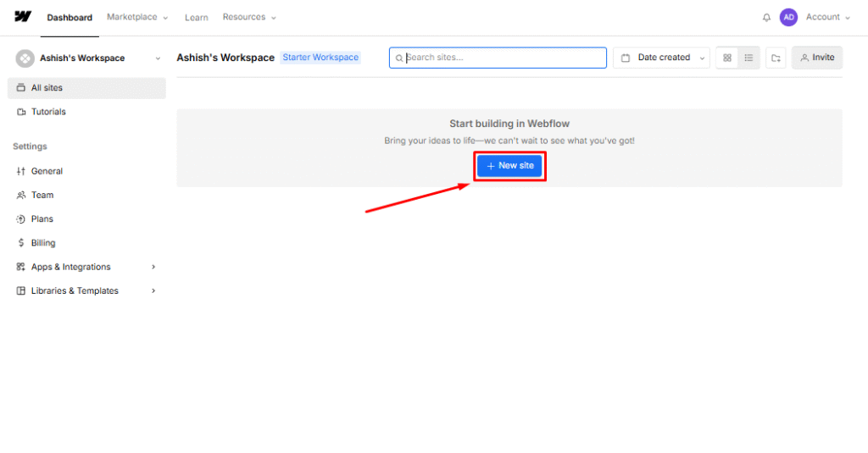This screenshot has width=868, height=453.
Task: Open the Account dropdown
Action: pos(827,17)
